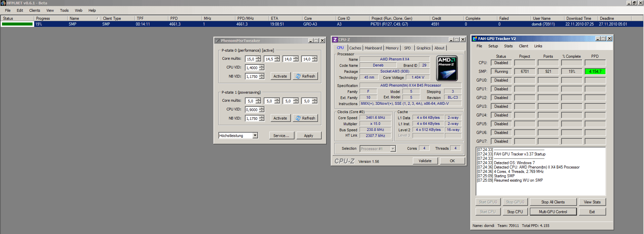Adjust CPU VID 0,9000 stepper
This screenshot has height=234, width=644.
point(261,109)
